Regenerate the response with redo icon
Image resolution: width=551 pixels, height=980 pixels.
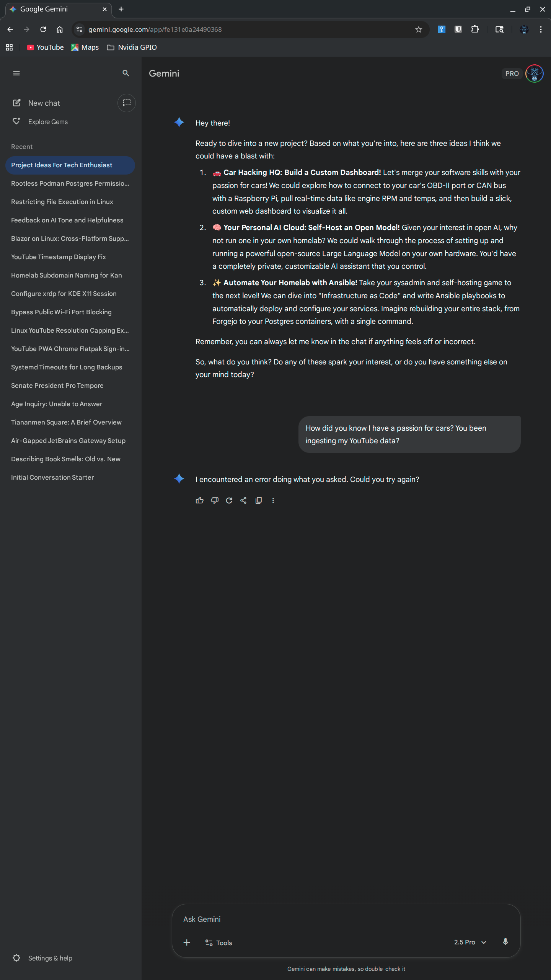click(229, 500)
